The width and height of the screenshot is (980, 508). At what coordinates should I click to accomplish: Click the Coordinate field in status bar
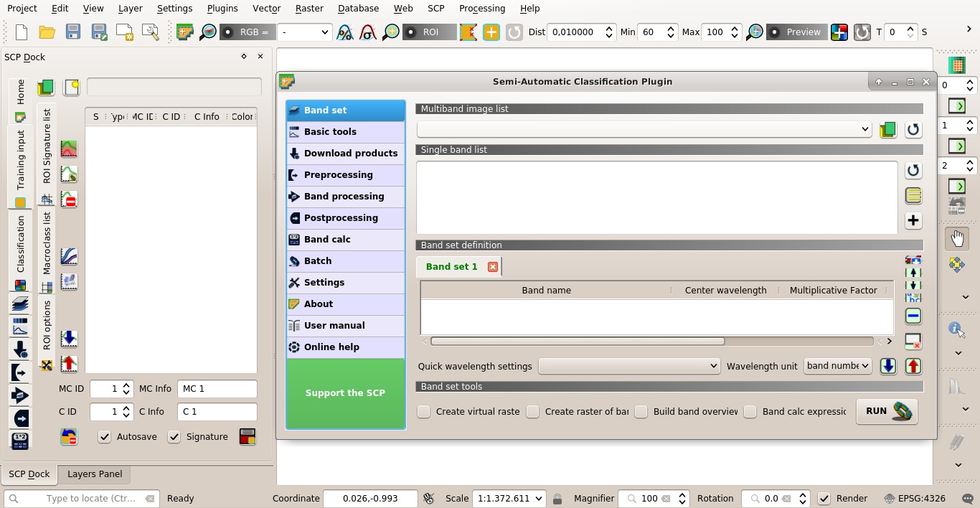pos(370,498)
